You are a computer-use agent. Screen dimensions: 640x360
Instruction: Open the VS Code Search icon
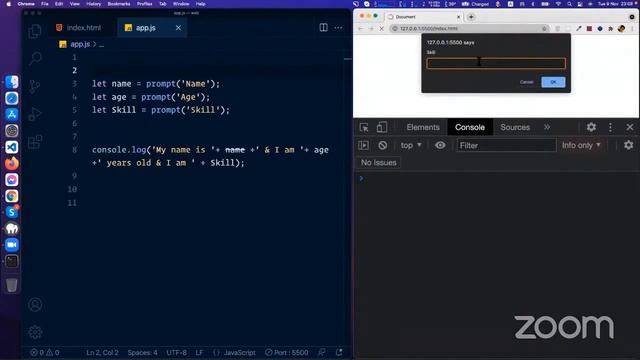pos(35,58)
